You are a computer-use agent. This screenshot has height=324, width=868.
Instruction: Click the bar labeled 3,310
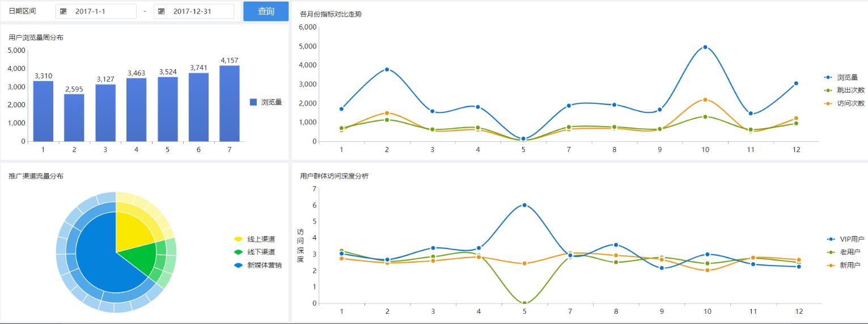coord(43,111)
